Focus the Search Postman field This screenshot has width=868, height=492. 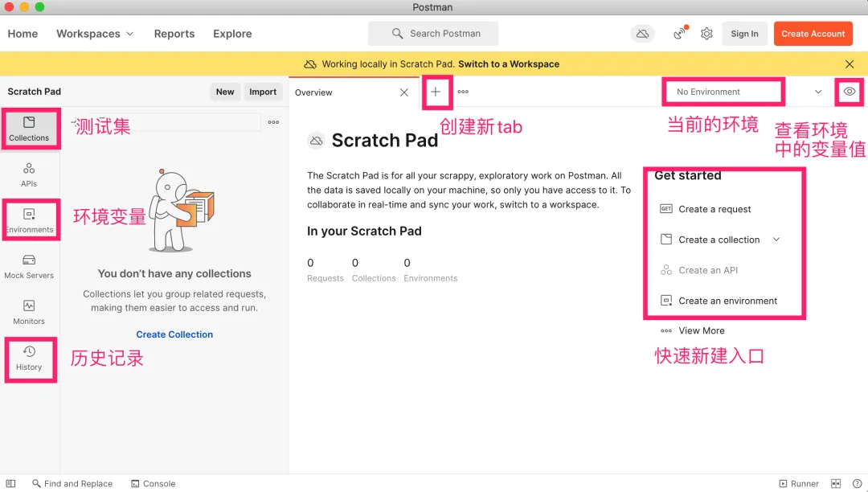click(x=433, y=34)
